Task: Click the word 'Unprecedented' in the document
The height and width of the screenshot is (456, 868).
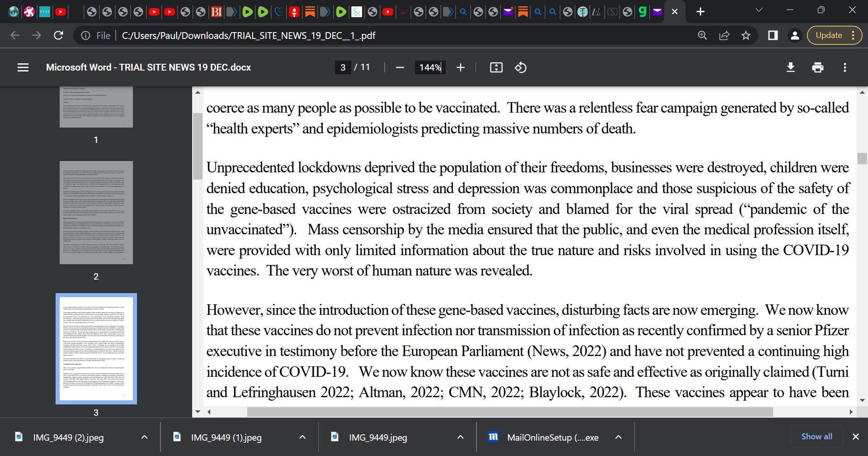Action: point(250,168)
